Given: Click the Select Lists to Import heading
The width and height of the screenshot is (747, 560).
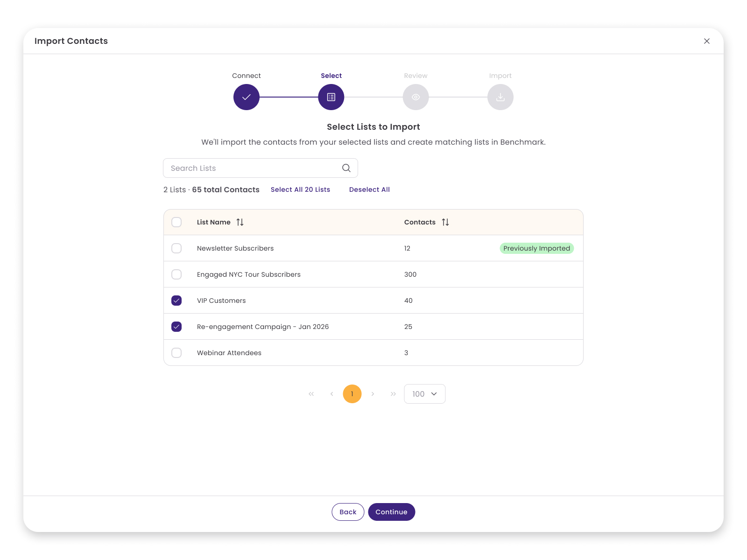Looking at the screenshot, I should click(x=373, y=127).
